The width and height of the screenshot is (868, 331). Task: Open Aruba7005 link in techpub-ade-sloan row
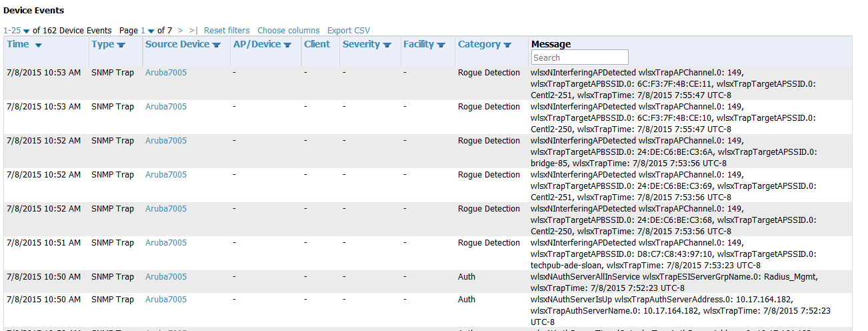pyautogui.click(x=166, y=243)
